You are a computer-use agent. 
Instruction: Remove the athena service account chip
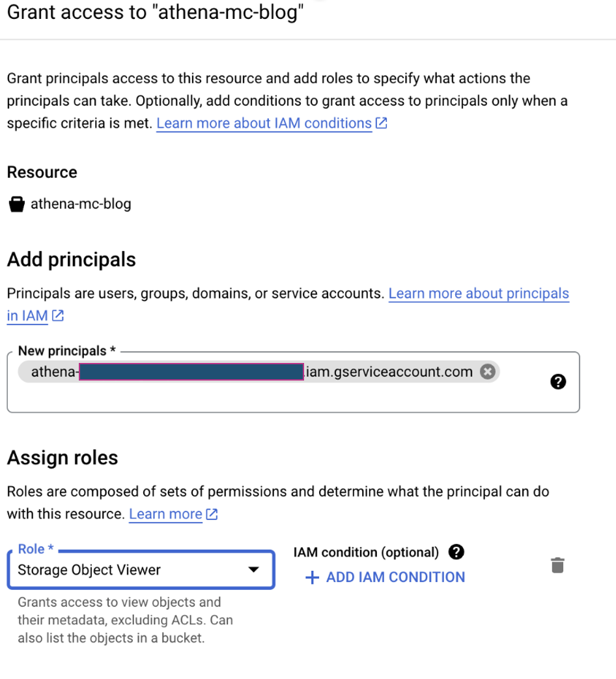[x=487, y=371]
